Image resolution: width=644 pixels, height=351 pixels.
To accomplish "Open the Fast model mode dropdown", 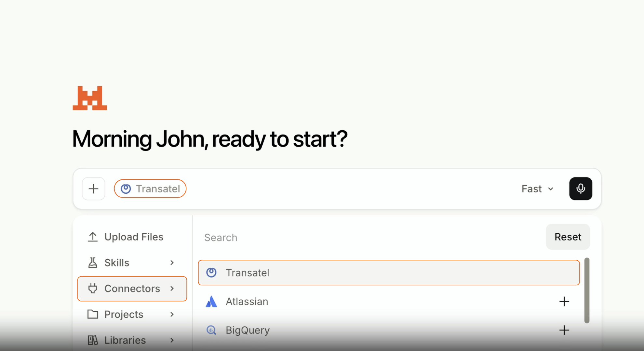I will pyautogui.click(x=538, y=189).
